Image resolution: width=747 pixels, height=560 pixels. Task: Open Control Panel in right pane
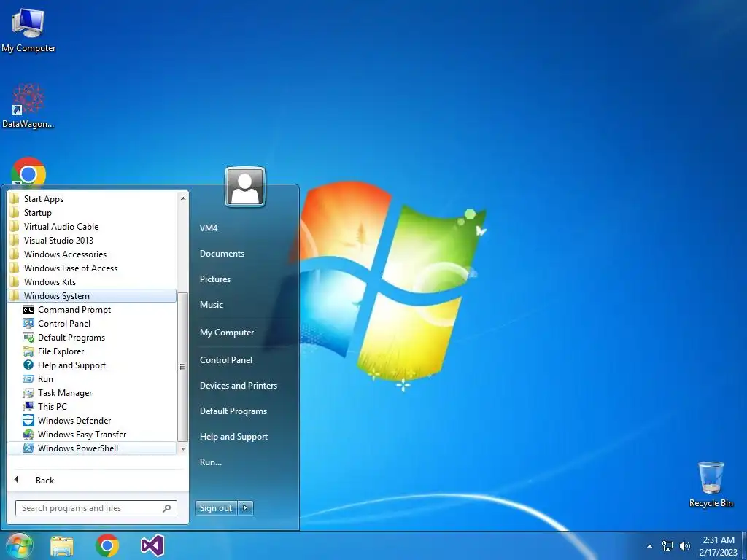pyautogui.click(x=226, y=360)
